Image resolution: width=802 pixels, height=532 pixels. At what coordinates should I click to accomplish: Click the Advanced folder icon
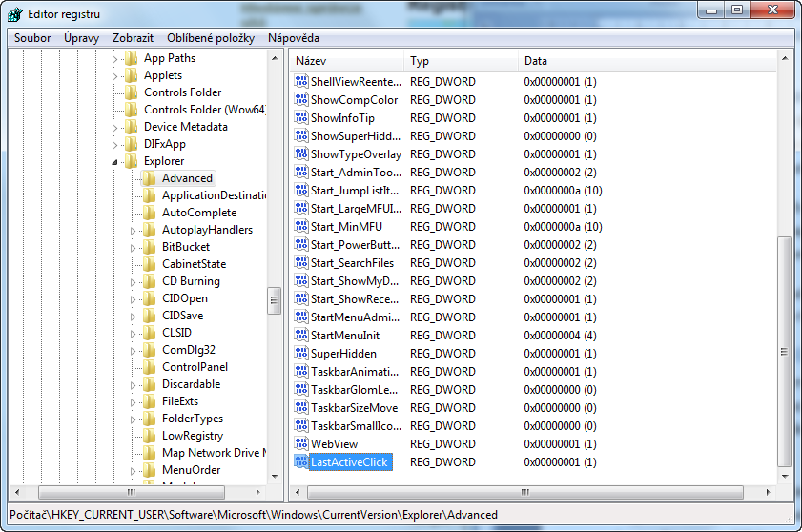[x=150, y=178]
